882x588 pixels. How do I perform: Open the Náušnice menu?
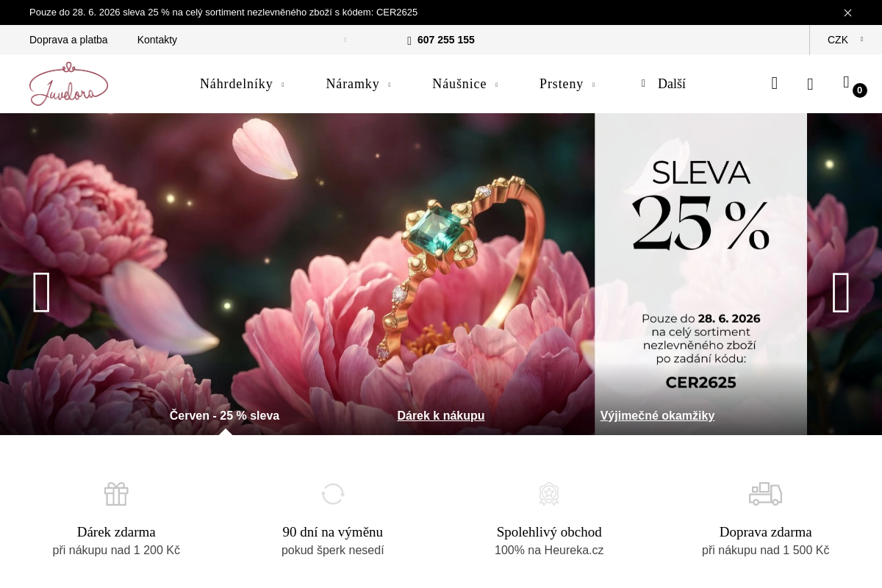point(459,84)
